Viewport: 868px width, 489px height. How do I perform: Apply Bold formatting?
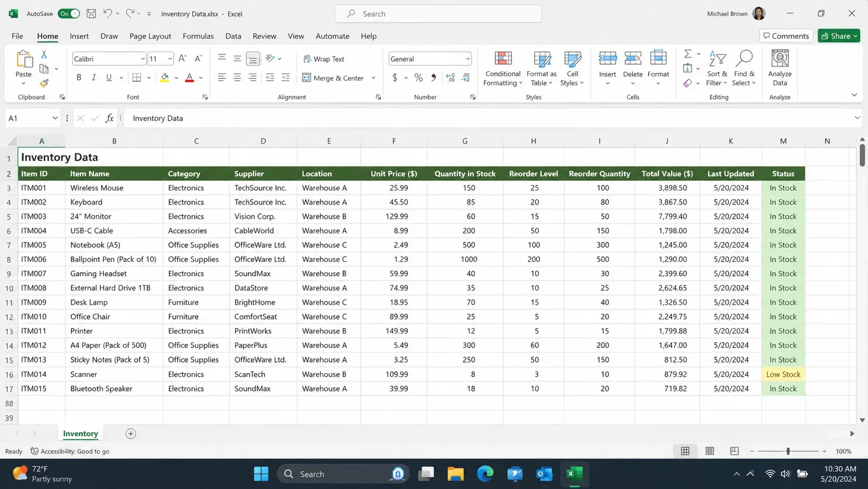click(x=79, y=77)
